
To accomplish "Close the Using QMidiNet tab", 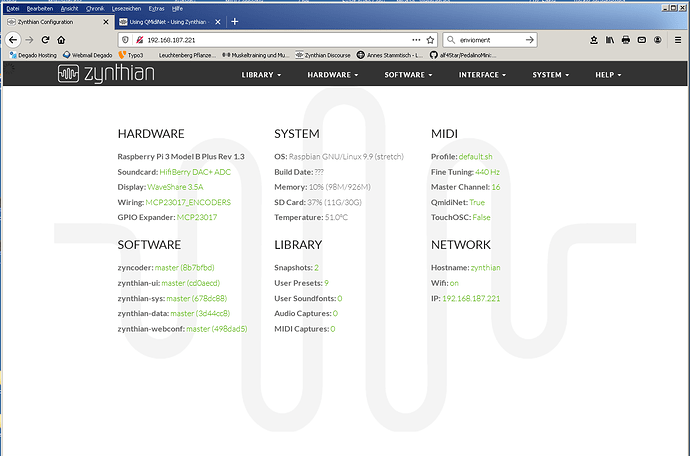I will click(218, 22).
